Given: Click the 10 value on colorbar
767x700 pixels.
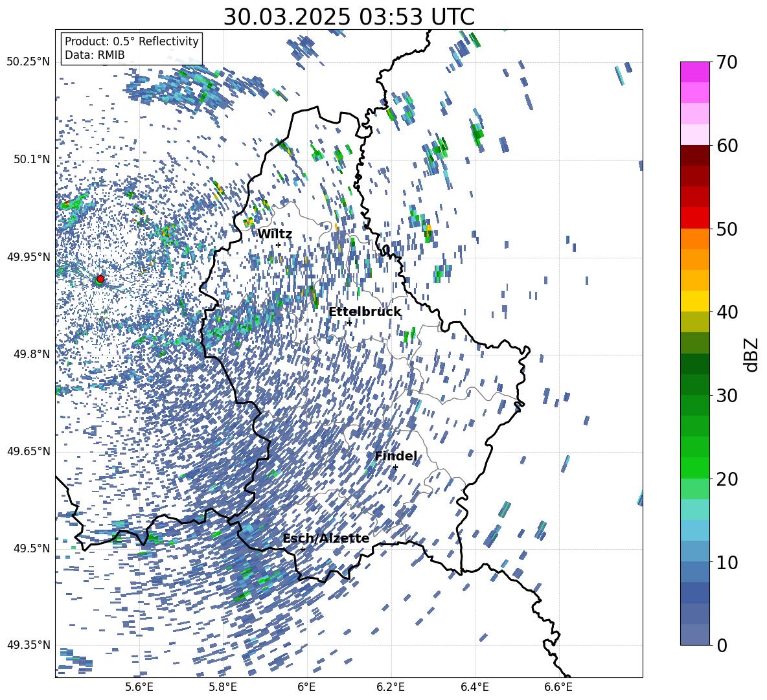Looking at the screenshot, I should tap(727, 562).
